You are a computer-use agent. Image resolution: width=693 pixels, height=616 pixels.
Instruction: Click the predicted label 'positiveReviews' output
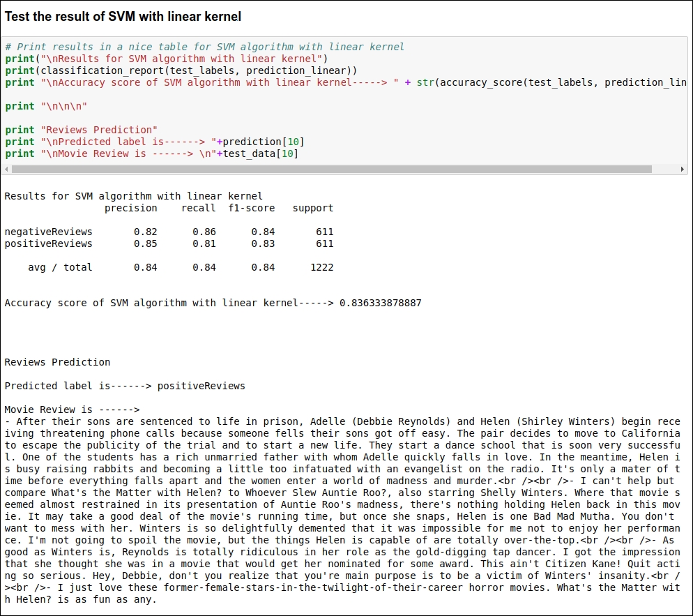(201, 386)
